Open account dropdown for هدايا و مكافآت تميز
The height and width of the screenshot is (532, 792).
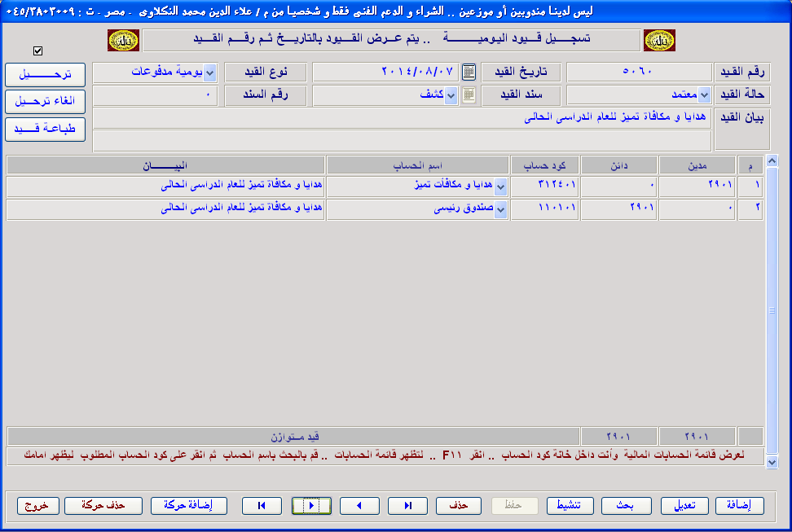click(x=501, y=187)
